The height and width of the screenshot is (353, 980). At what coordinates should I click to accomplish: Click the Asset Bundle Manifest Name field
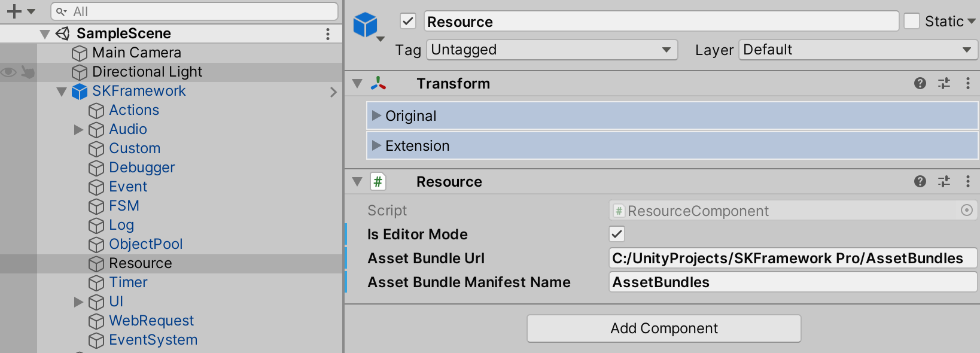coord(793,282)
